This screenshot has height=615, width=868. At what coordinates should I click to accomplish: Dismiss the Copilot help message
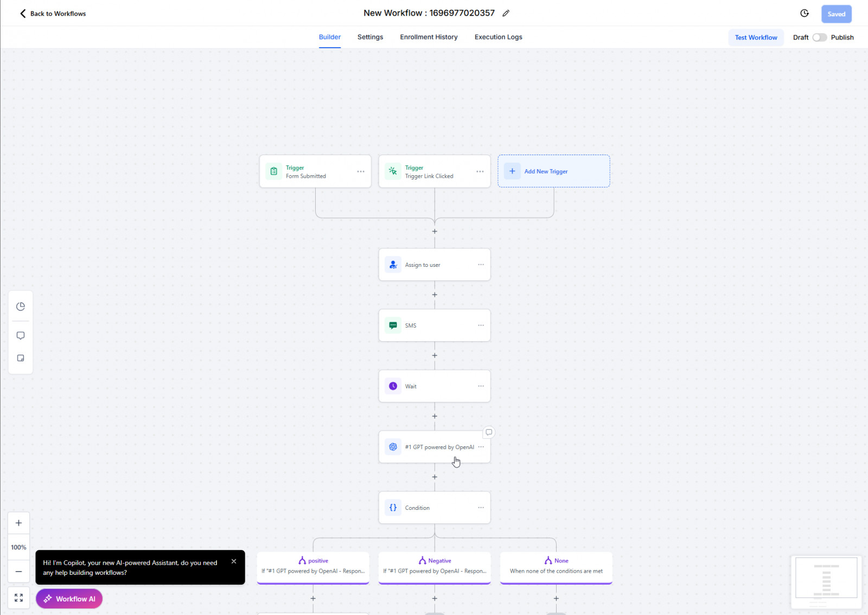(x=234, y=561)
